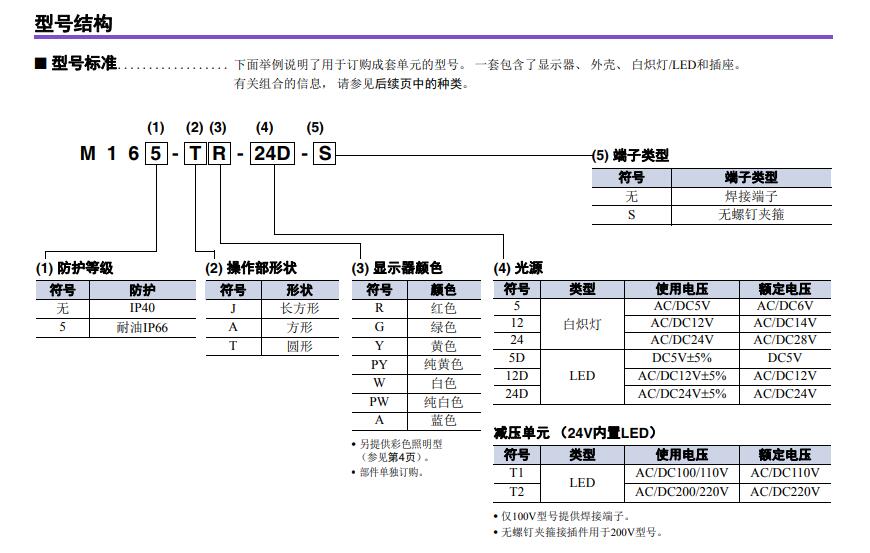The width and height of the screenshot is (870, 553).
Task: Click the 减压单元 (24V内置LED) heading
Action: pos(575,433)
